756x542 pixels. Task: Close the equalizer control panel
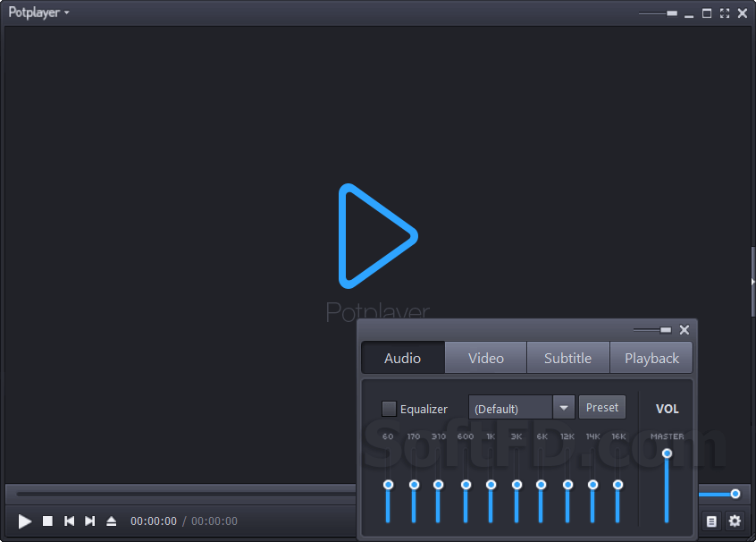point(685,330)
